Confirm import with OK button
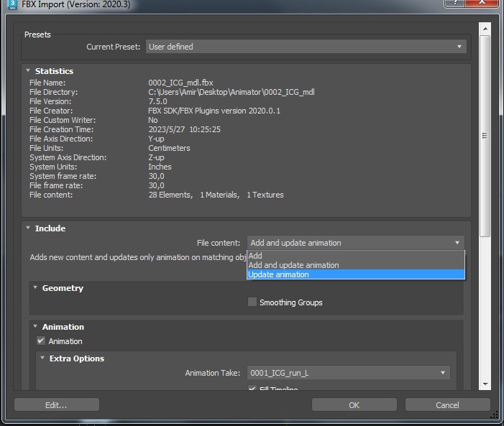The height and width of the screenshot is (426, 504). coord(354,405)
